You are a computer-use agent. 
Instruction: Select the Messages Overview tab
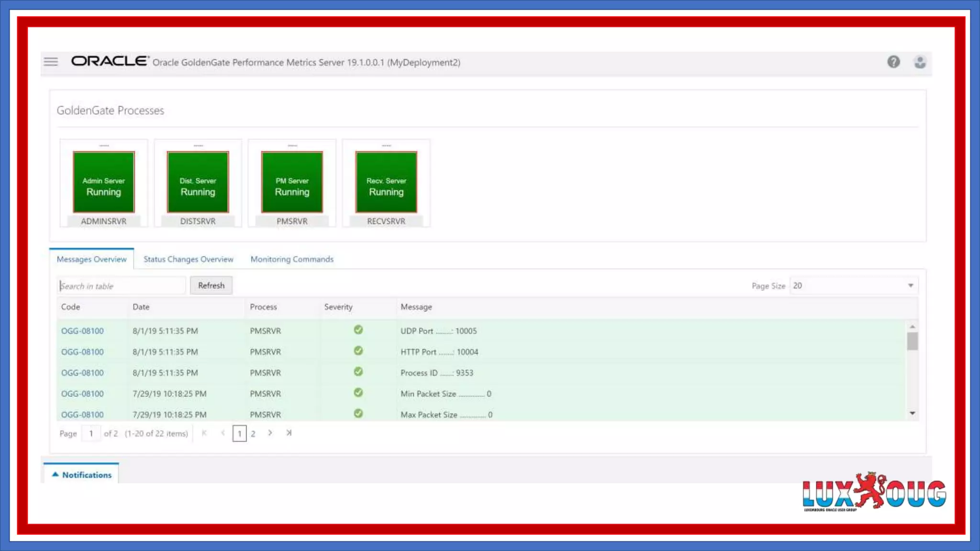point(91,259)
